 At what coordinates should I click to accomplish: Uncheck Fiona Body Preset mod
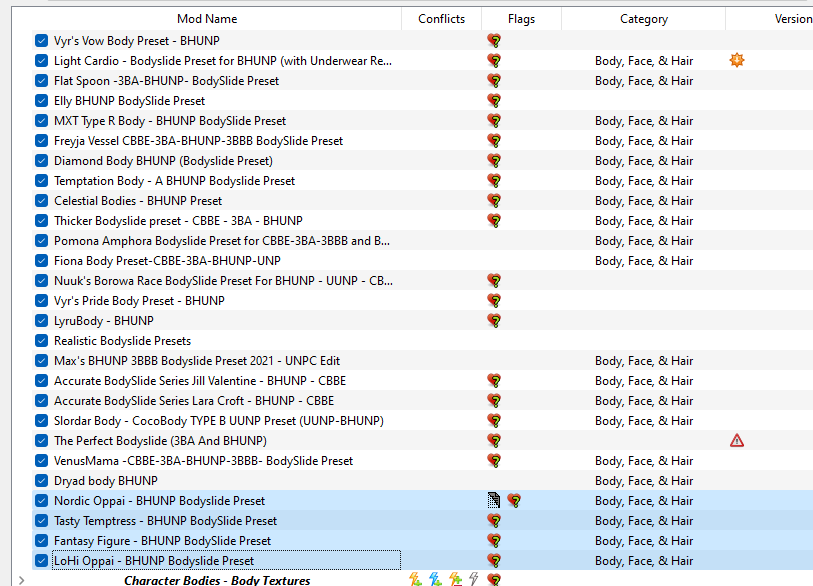click(x=41, y=261)
